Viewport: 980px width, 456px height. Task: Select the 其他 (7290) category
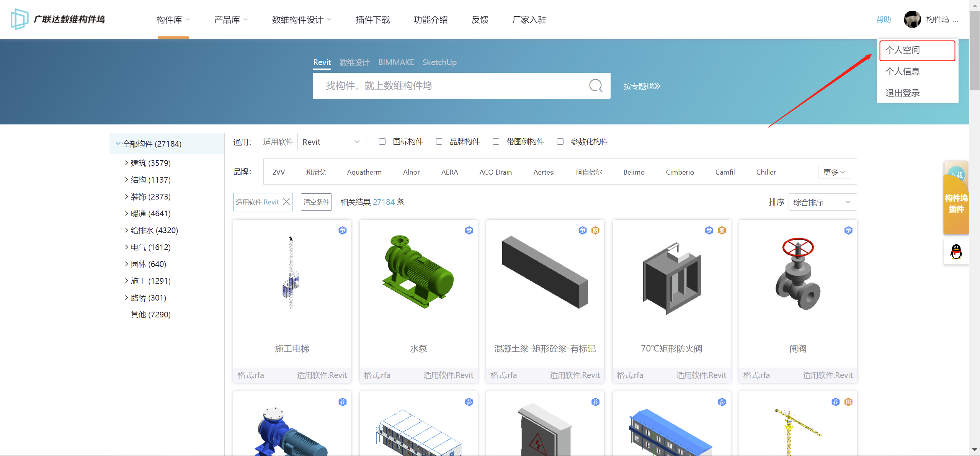point(150,314)
